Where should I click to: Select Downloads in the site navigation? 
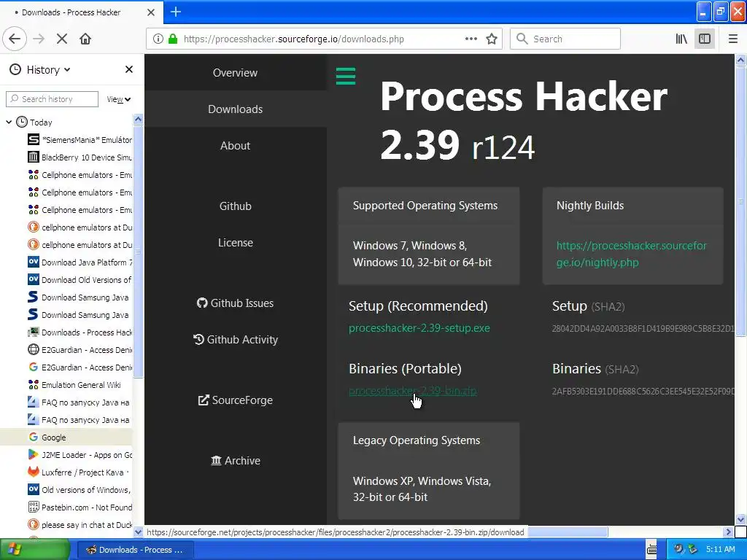[x=236, y=109]
